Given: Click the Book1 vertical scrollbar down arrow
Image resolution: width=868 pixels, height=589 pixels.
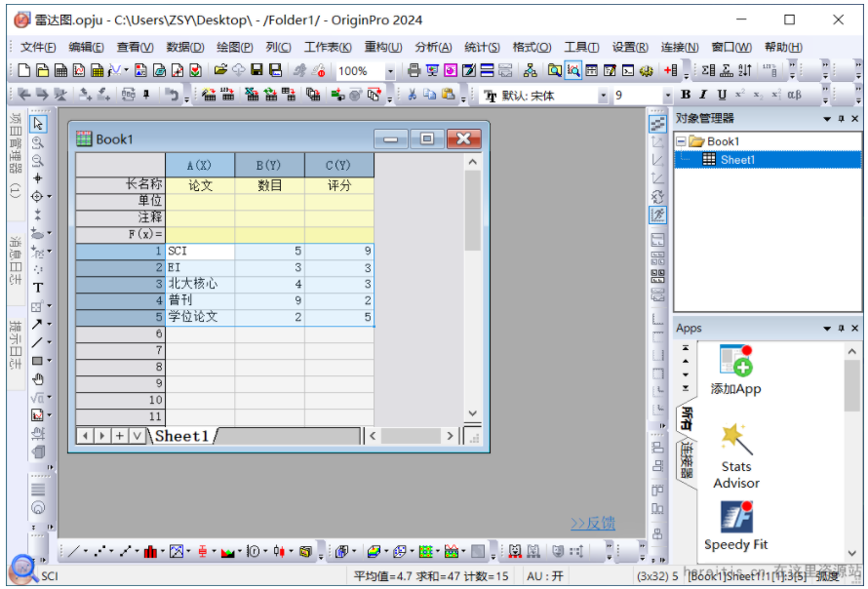Looking at the screenshot, I should (472, 412).
